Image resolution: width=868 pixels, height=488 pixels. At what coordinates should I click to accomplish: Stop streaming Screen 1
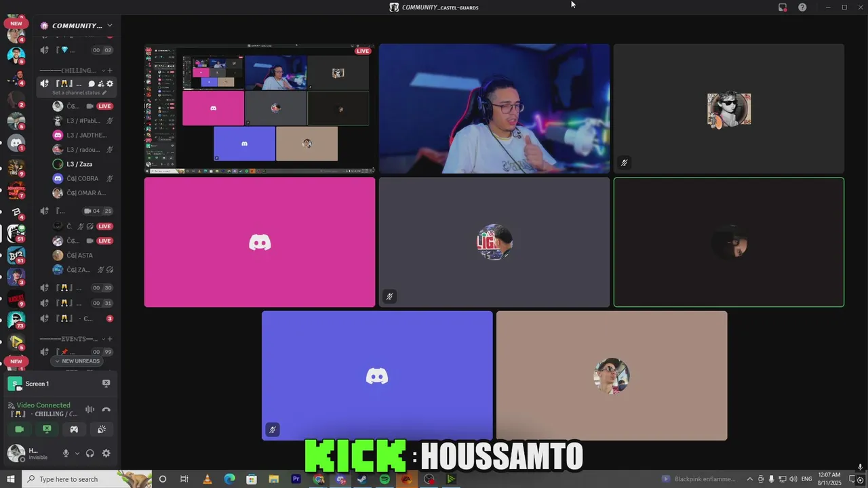(x=106, y=384)
